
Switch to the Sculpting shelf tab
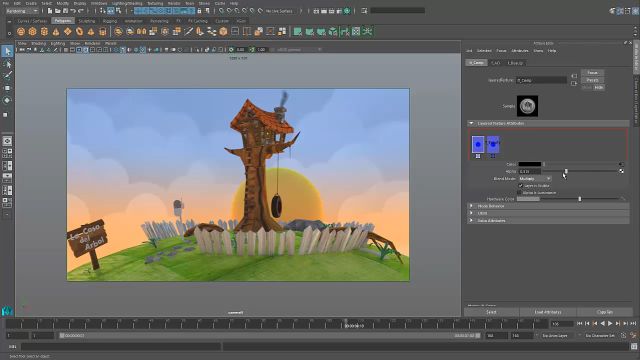coord(86,21)
